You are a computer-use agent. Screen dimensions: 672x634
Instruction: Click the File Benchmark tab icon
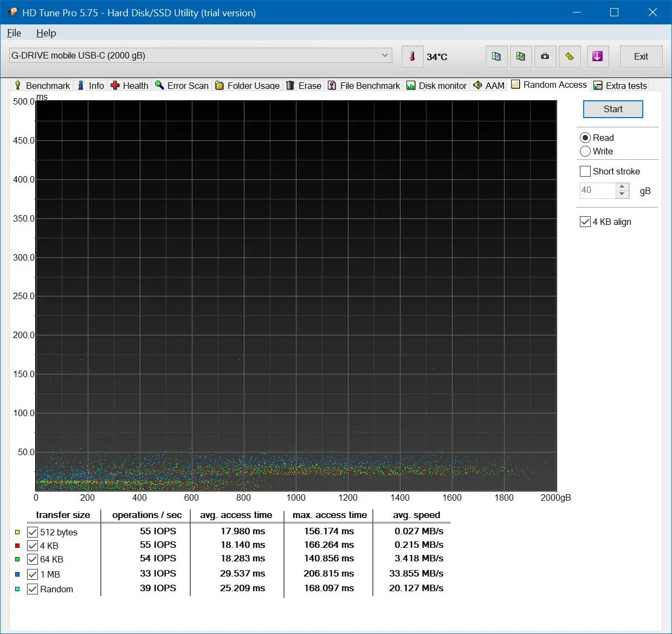click(x=332, y=85)
